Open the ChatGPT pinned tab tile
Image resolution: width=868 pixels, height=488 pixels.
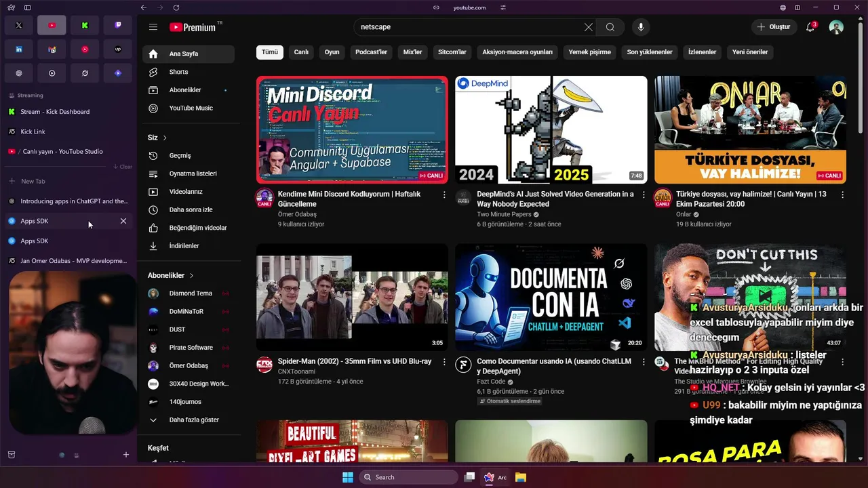pyautogui.click(x=19, y=73)
